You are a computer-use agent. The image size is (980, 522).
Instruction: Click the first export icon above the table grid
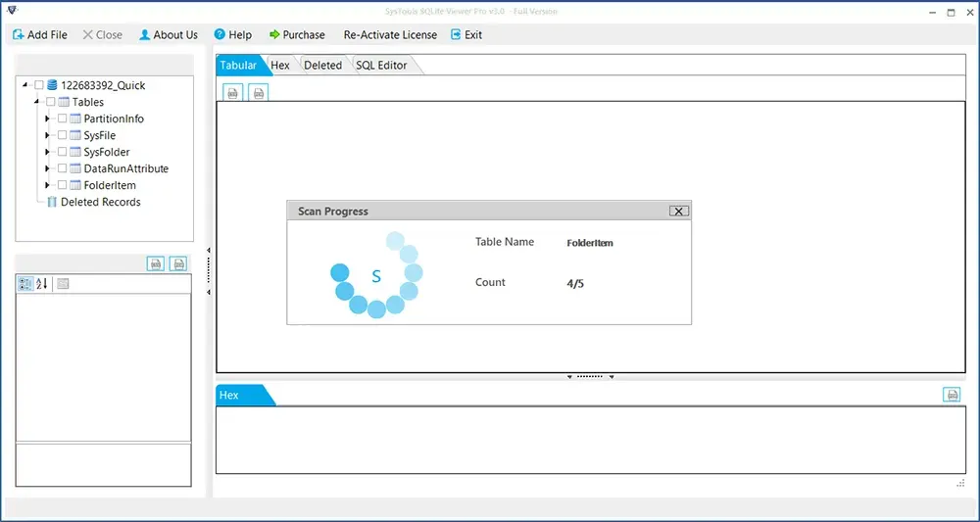tap(232, 93)
